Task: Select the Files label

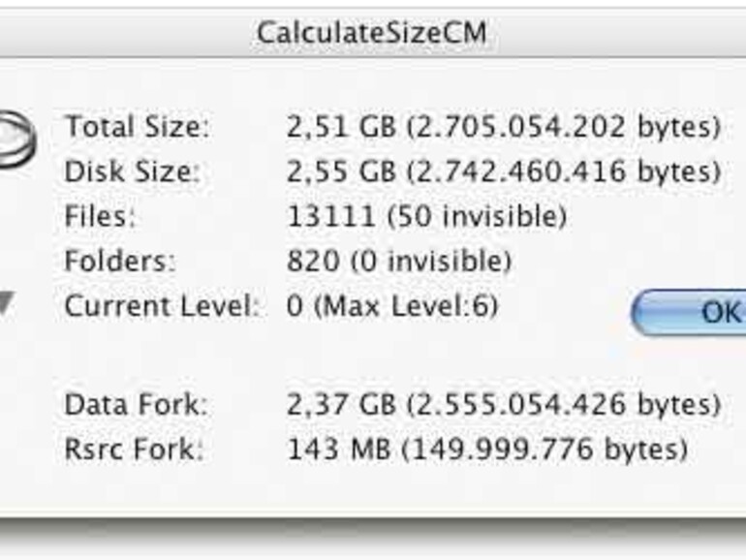Action: click(102, 217)
